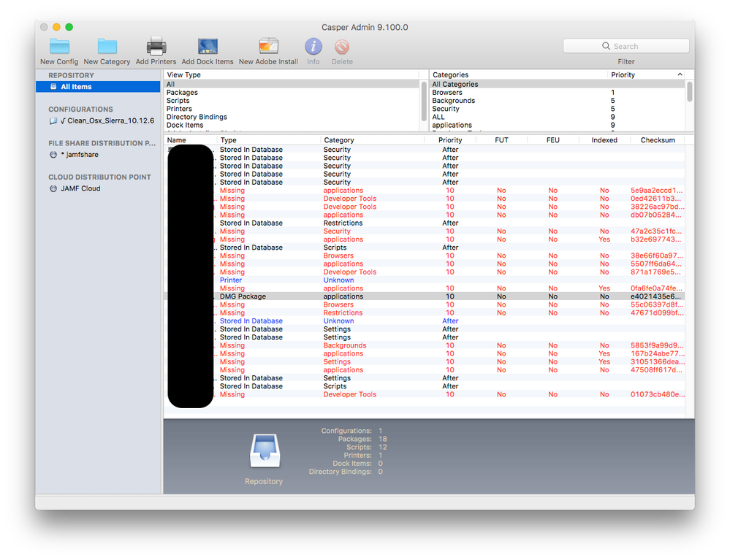Select the blue Printer row

coord(425,280)
